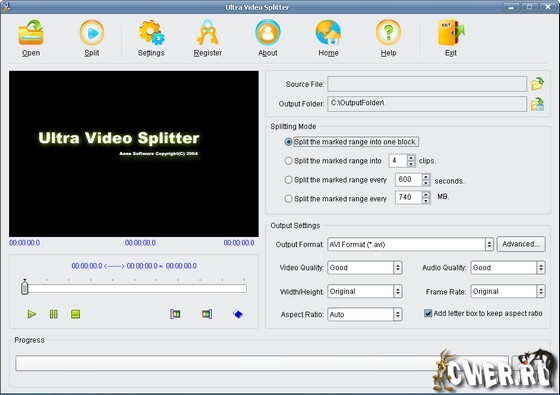560x395 pixels.
Task: Start splitting with the Split icon
Action: click(x=92, y=33)
